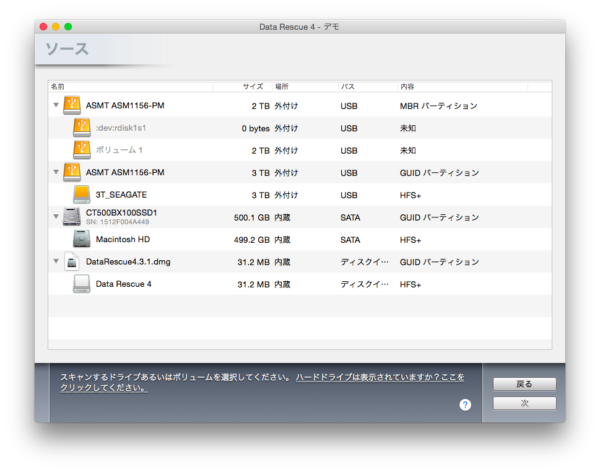Select the ボリューム 1 volume name

[119, 150]
